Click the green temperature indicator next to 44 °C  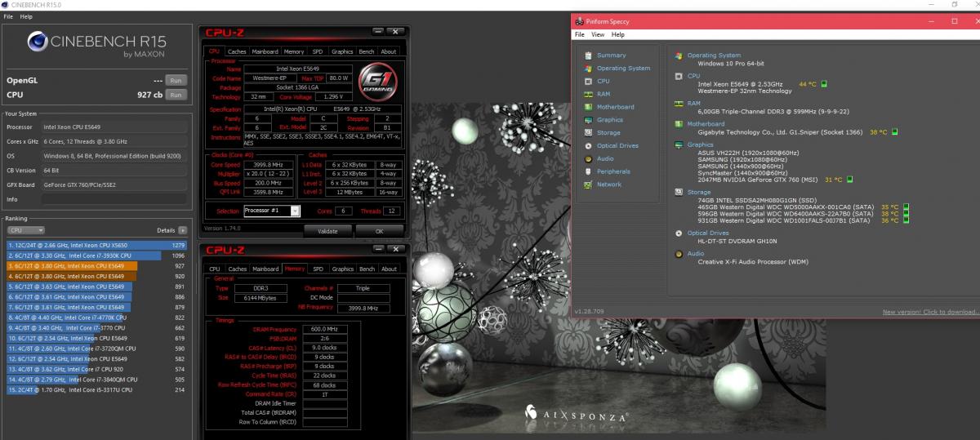coord(824,83)
